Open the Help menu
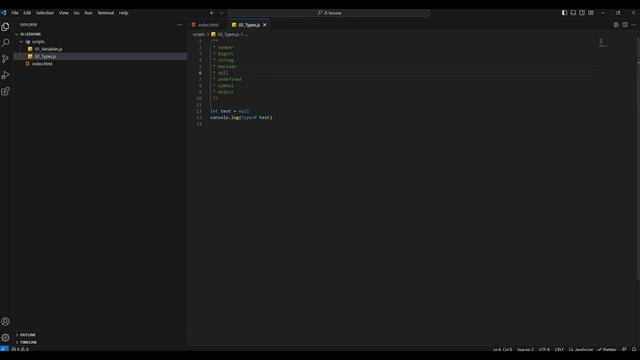This screenshot has height=360, width=640. (x=123, y=13)
